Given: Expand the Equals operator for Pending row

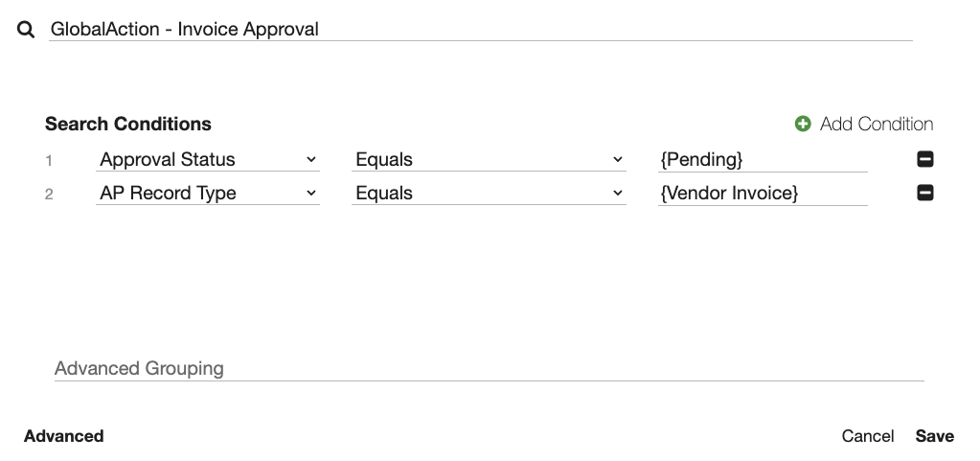Looking at the screenshot, I should click(489, 159).
